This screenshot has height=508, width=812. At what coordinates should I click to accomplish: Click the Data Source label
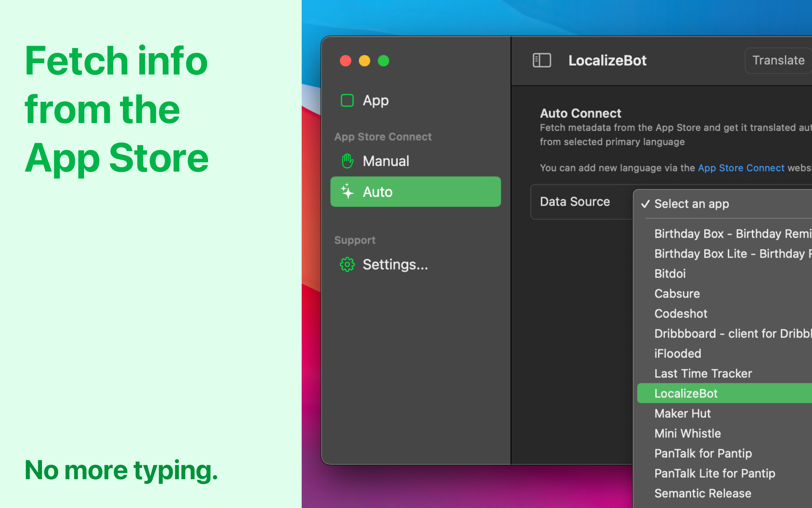575,202
